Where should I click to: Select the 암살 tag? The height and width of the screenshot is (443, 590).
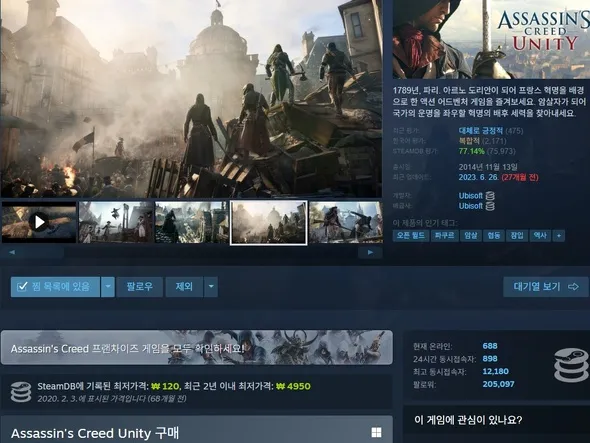tap(471, 236)
